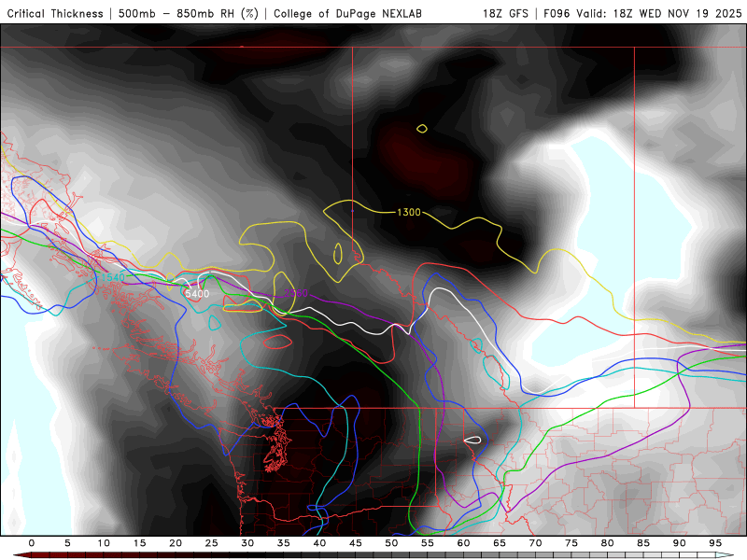The height and width of the screenshot is (560, 747).
Task: Click the 1540 cyan contour label
Action: 113,277
